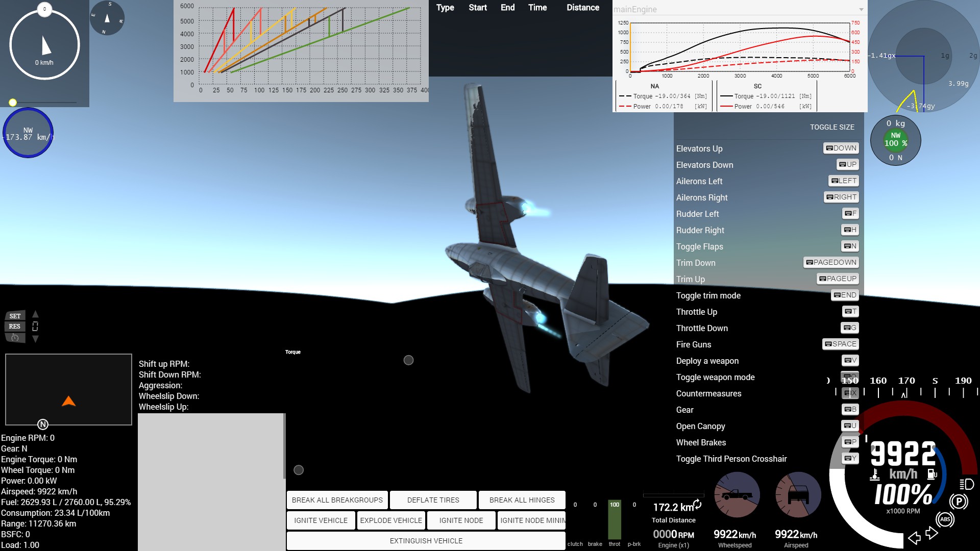The width and height of the screenshot is (980, 551).
Task: Click the pitch truck side-view gauge
Action: (x=737, y=495)
